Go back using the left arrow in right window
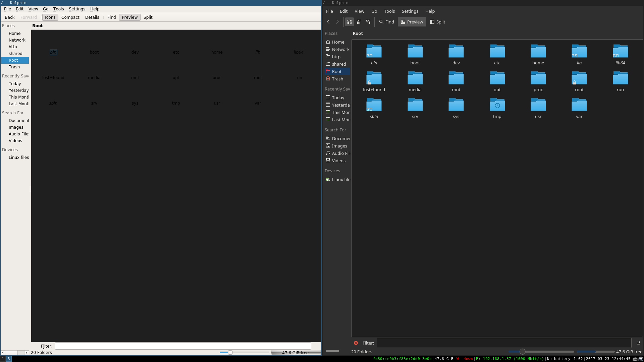 click(x=328, y=22)
